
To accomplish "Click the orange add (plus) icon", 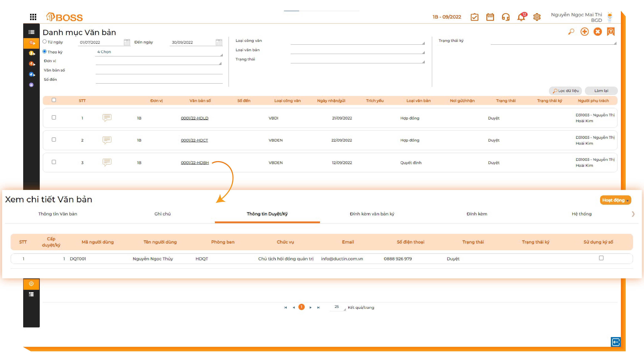I will [584, 32].
